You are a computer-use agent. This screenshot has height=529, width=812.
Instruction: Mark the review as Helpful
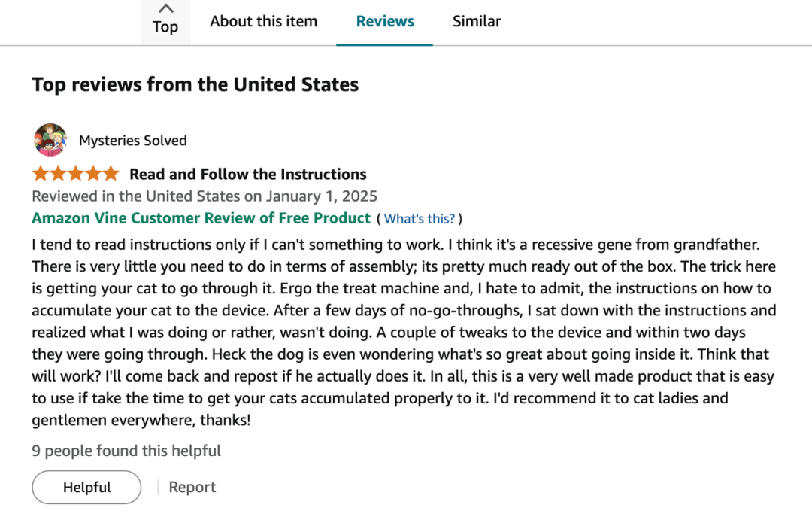(86, 487)
